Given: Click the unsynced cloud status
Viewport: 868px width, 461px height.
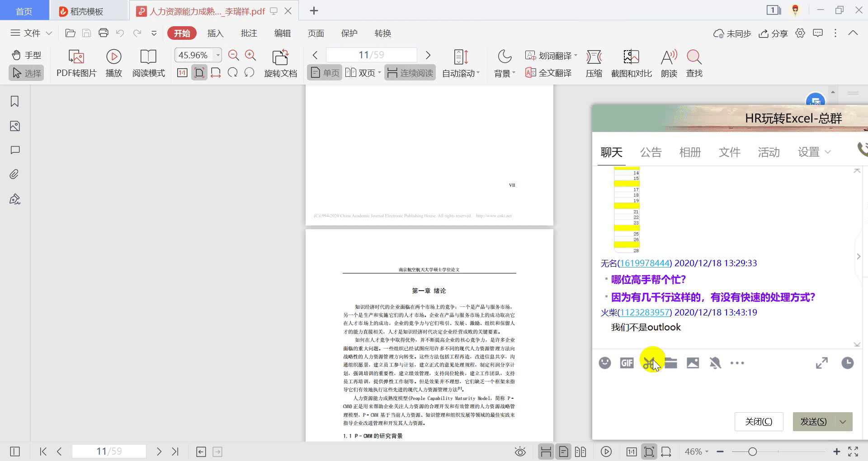Looking at the screenshot, I should click(x=732, y=33).
